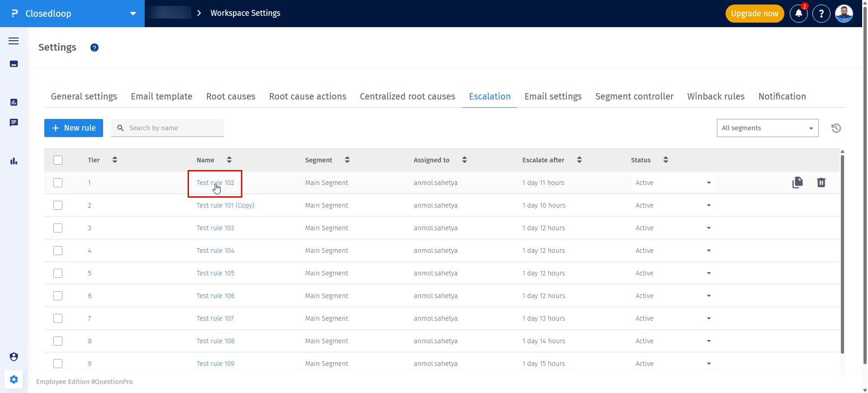Open the All segments dropdown
The image size is (868, 393).
[x=767, y=128]
